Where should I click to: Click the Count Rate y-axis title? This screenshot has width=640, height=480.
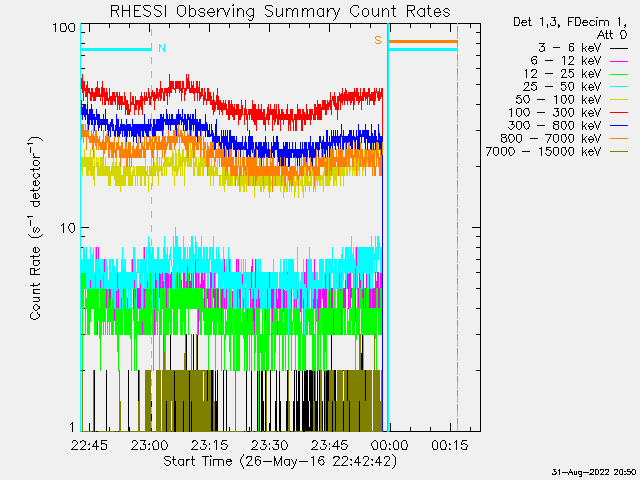pyautogui.click(x=36, y=228)
